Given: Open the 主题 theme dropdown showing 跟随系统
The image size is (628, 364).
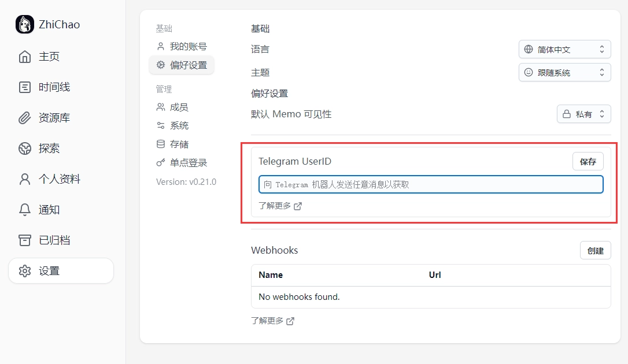Looking at the screenshot, I should point(564,72).
